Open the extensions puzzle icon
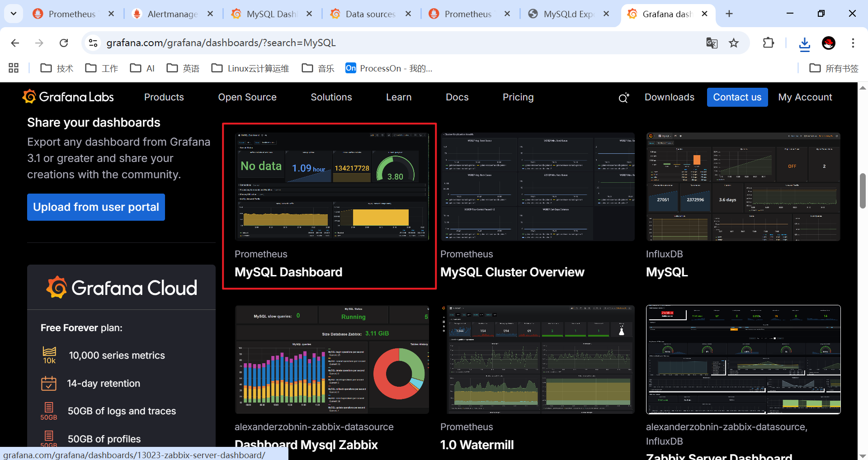The image size is (868, 460). click(768, 43)
